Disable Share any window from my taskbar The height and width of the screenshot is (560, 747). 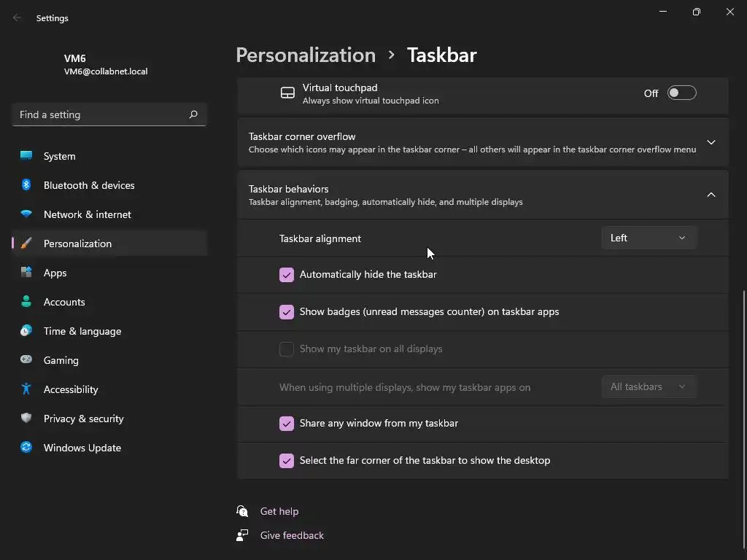[287, 424]
